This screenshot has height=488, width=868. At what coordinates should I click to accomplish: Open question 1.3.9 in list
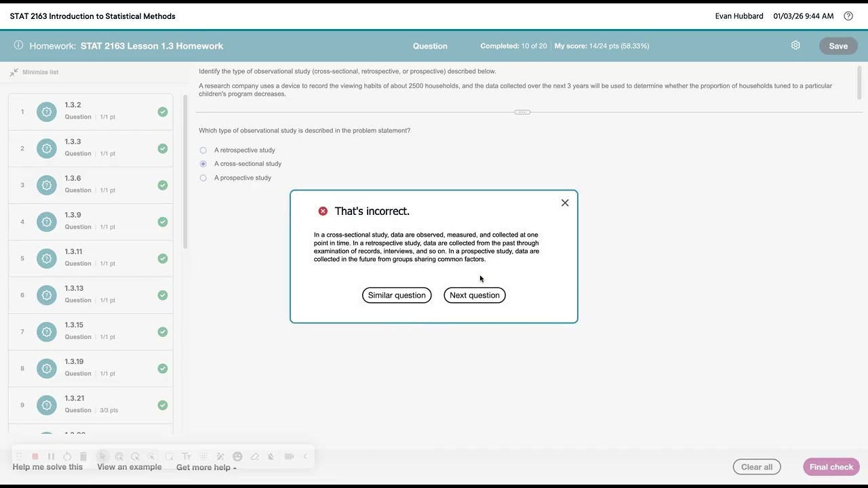point(91,222)
